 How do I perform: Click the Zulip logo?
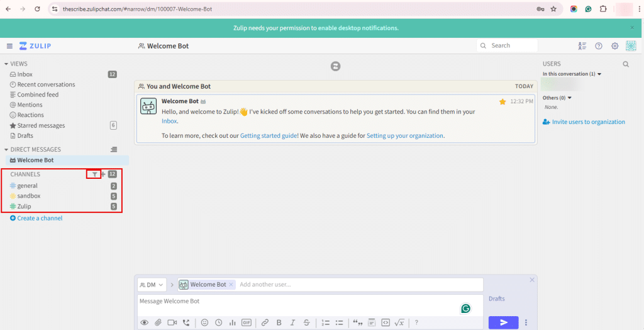point(35,46)
